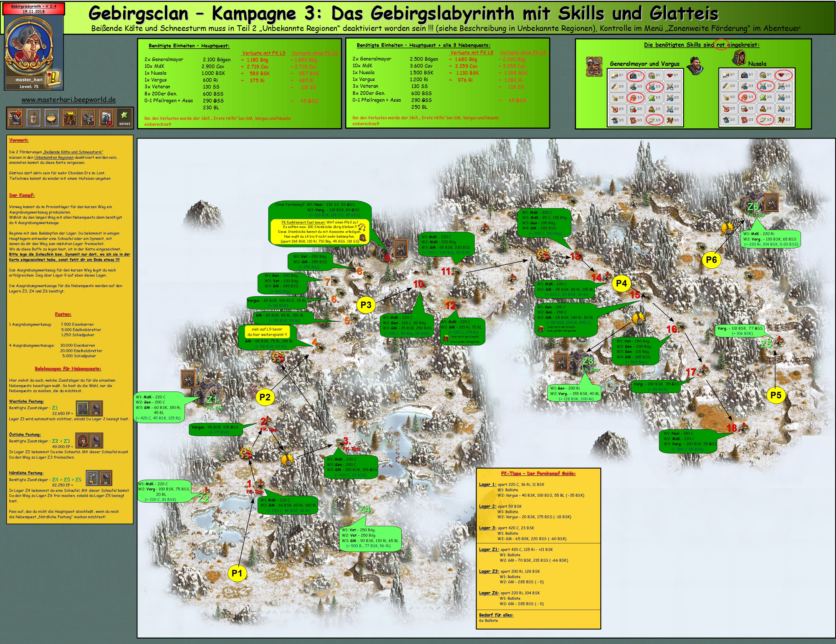Click the yellow P6 map marker
Screen dimensions: 836x644
[x=711, y=260]
